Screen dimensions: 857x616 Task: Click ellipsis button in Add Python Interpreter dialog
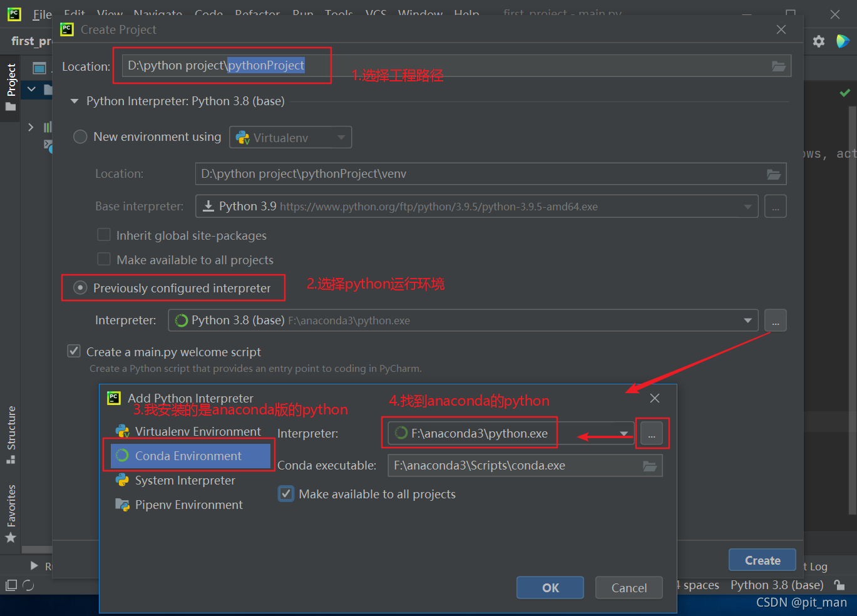[652, 433]
